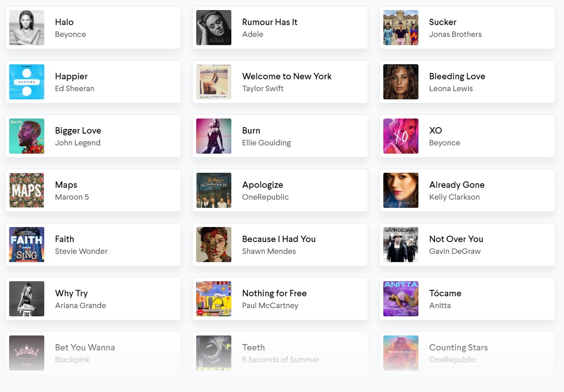Click the Welcome to New York title
564x392 pixels.
287,77
